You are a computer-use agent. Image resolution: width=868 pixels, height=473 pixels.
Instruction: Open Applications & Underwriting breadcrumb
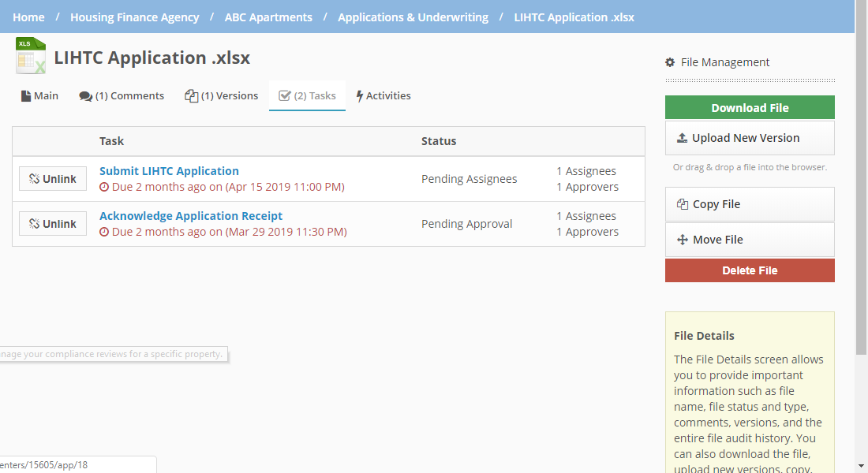413,17
